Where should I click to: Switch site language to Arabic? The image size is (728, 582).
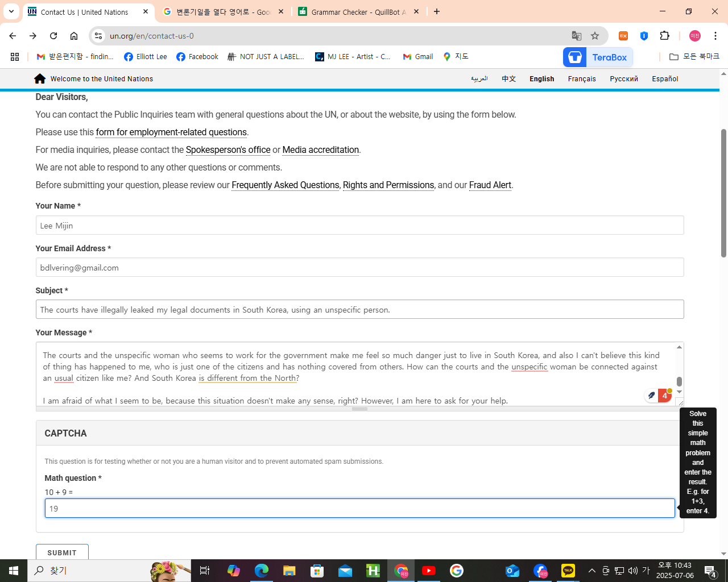[479, 79]
